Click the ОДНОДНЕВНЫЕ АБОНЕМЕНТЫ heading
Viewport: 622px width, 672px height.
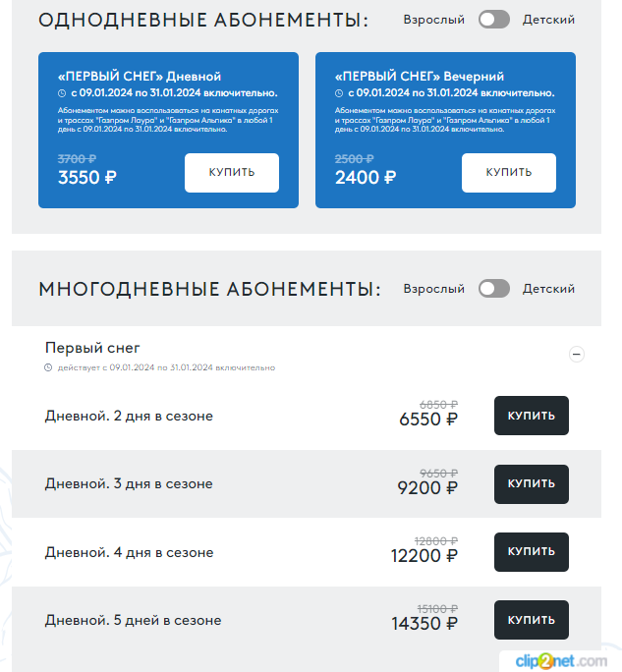pyautogui.click(x=203, y=21)
